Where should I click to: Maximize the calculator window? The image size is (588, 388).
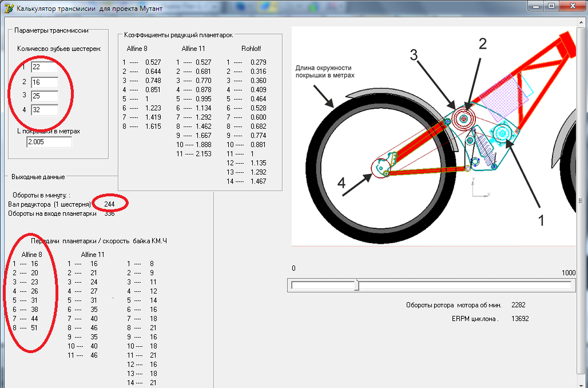(x=551, y=6)
